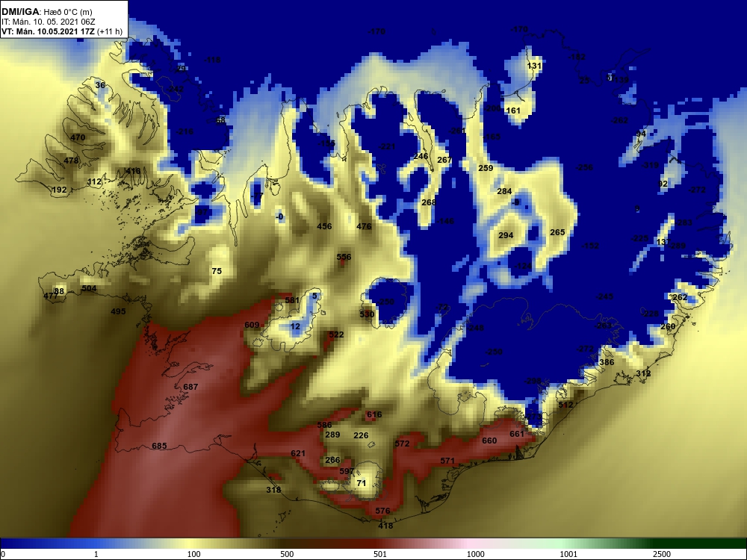The width and height of the screenshot is (747, 560).
Task: Click the map value 294
Action: tap(506, 235)
